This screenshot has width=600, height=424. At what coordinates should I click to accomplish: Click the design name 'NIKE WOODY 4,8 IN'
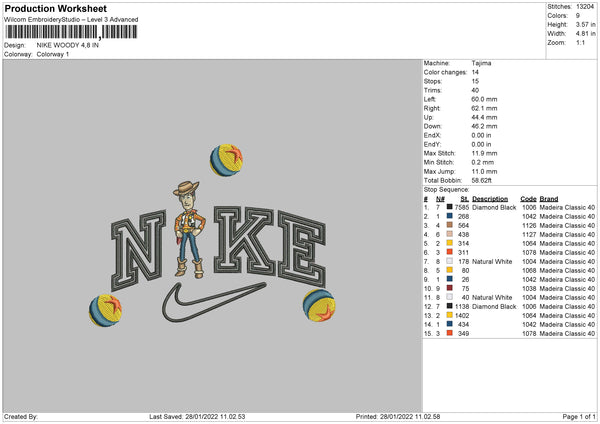tap(68, 45)
